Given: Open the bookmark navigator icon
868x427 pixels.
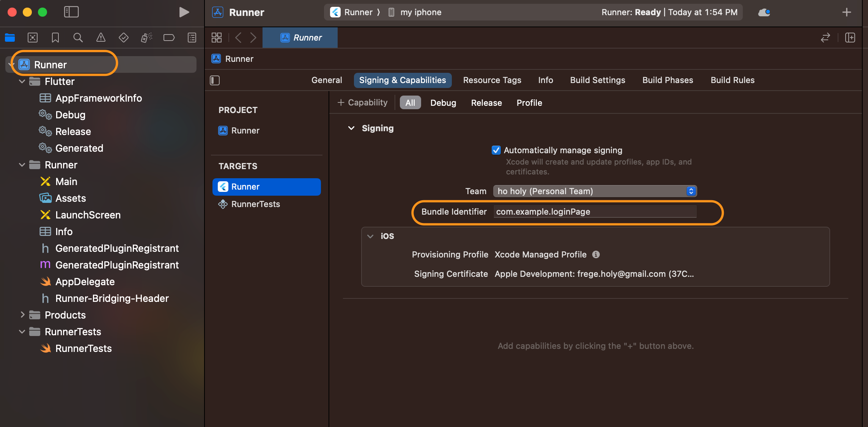Looking at the screenshot, I should 55,38.
